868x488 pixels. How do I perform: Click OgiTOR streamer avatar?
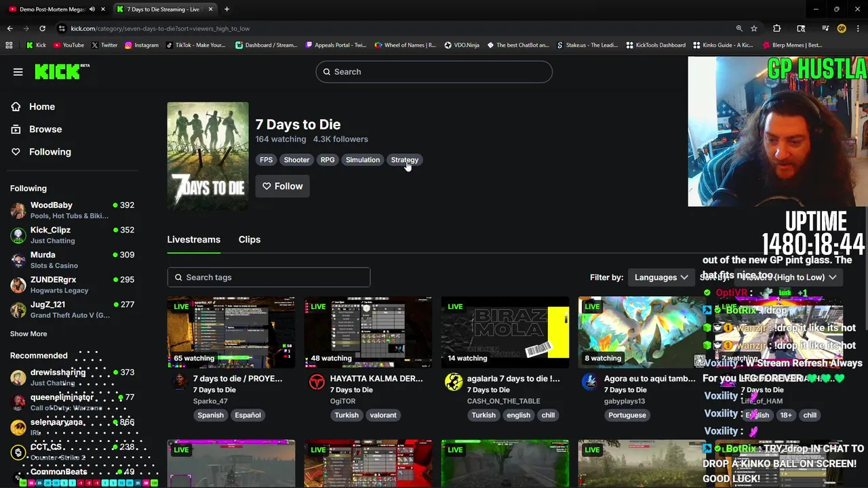click(317, 382)
